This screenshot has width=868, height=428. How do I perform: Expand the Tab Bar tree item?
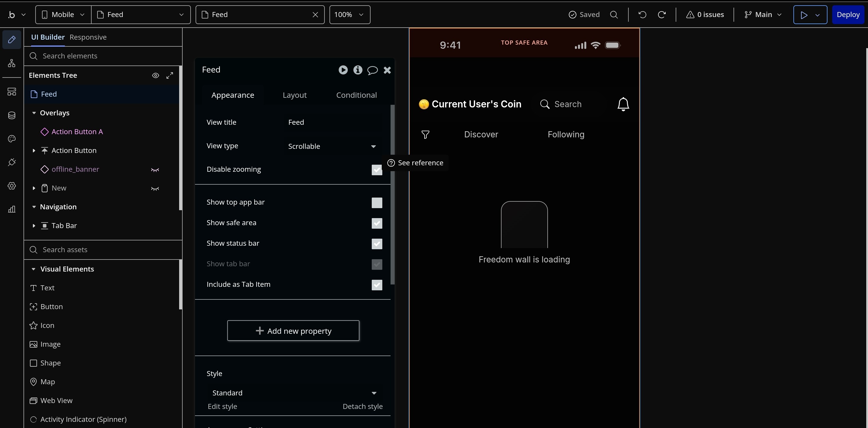(34, 226)
